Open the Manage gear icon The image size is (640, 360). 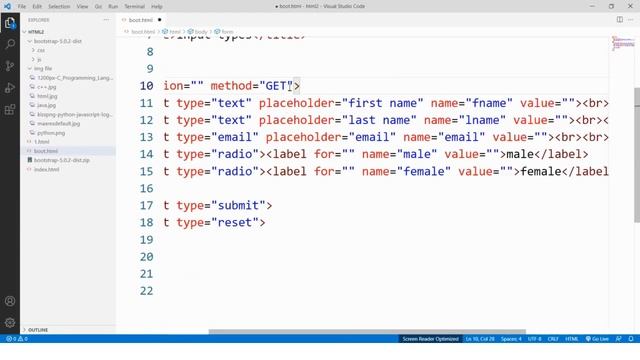click(x=10, y=323)
